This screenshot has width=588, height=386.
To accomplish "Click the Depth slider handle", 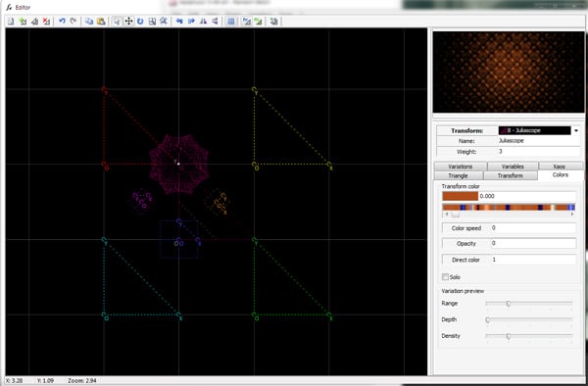I will (x=487, y=319).
